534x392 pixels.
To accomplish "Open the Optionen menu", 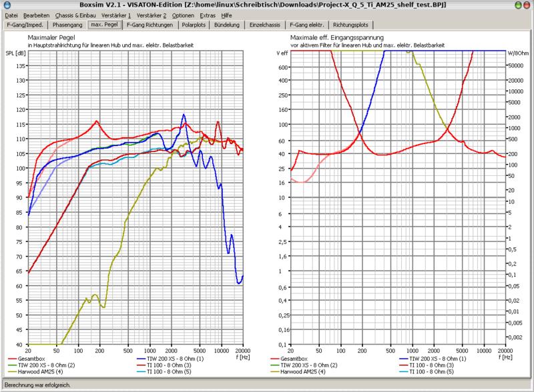I will point(183,15).
